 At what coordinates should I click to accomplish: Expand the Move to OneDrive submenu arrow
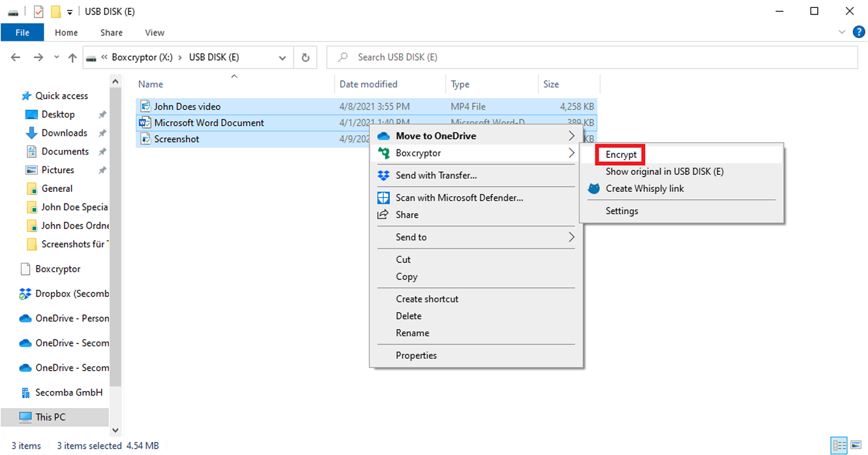pos(571,136)
